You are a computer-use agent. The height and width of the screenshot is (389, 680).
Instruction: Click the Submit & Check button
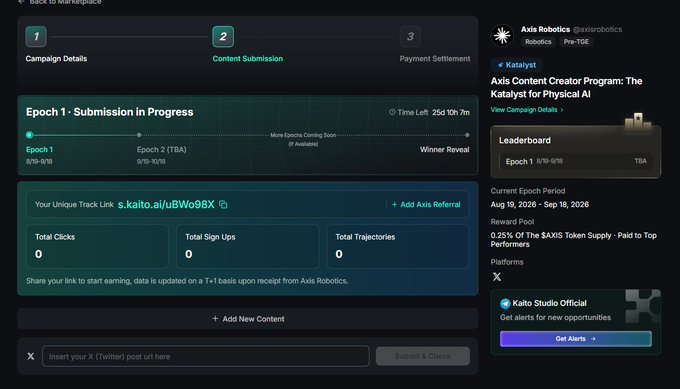(423, 356)
